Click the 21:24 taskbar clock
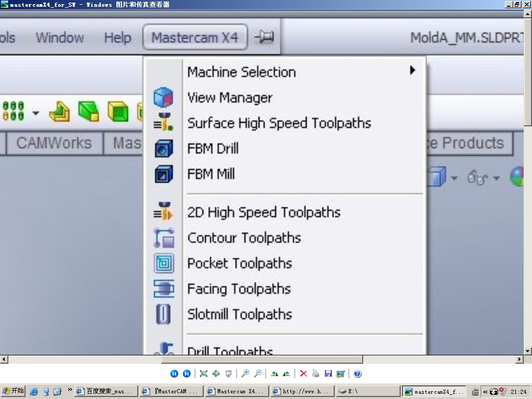The width and height of the screenshot is (532, 399). [x=518, y=392]
